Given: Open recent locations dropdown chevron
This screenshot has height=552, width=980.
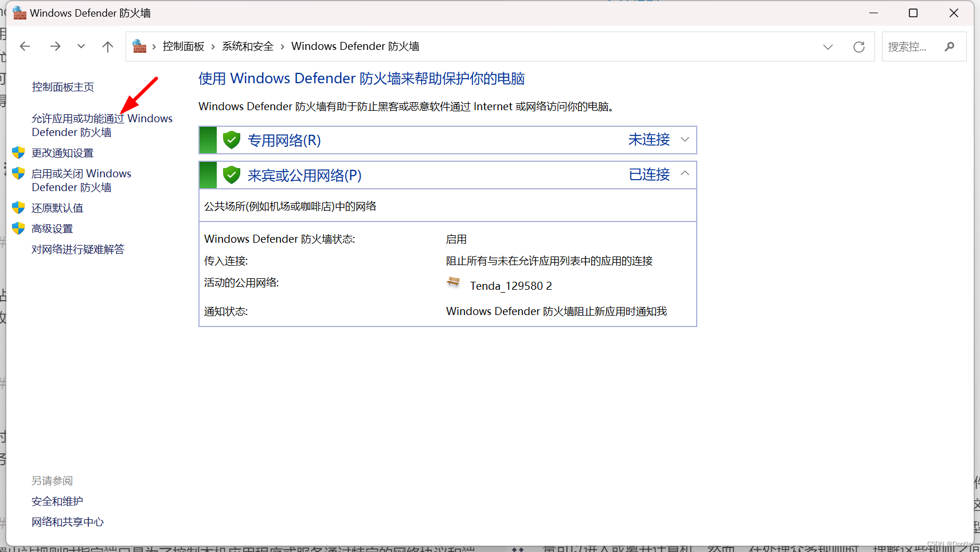Looking at the screenshot, I should (x=81, y=46).
